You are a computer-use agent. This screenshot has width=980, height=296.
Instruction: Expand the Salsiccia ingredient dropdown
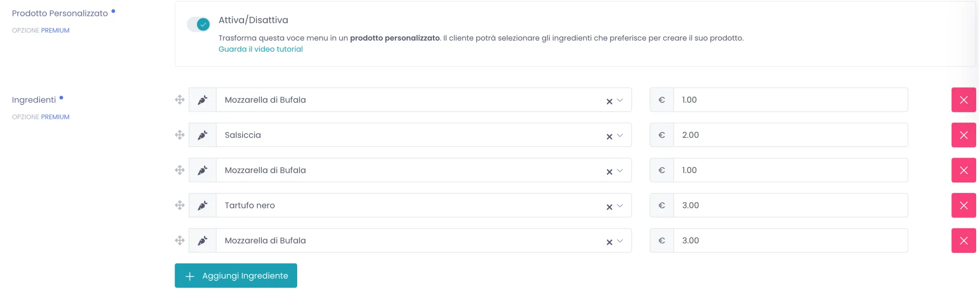point(620,136)
